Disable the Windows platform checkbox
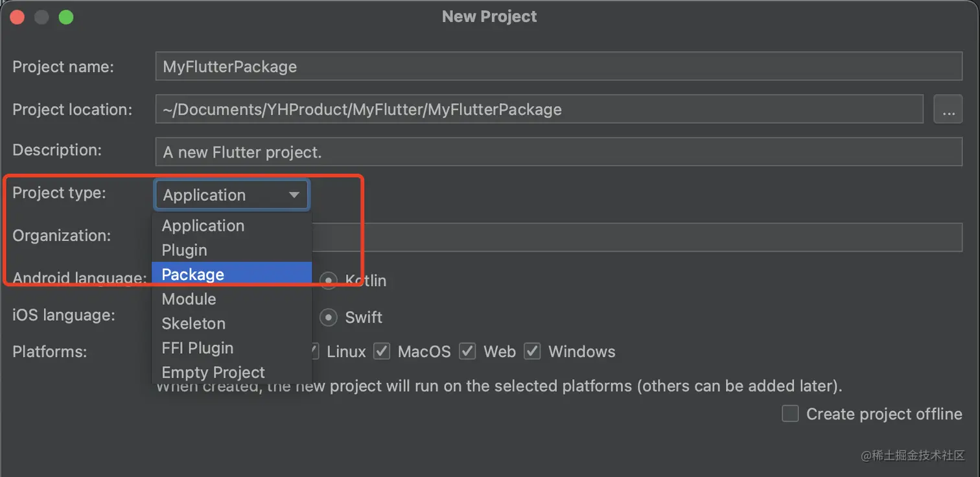980x477 pixels. click(532, 352)
